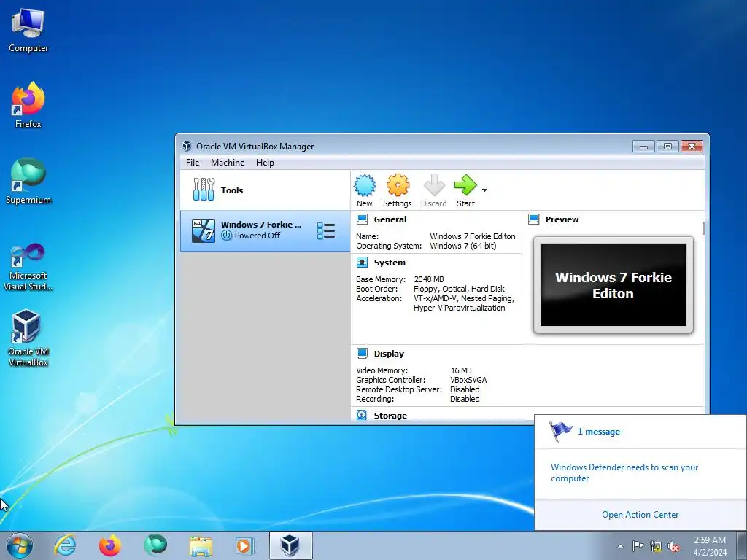This screenshot has height=560, width=747.
Task: Select the Firefox desktop shortcut
Action: 28,105
